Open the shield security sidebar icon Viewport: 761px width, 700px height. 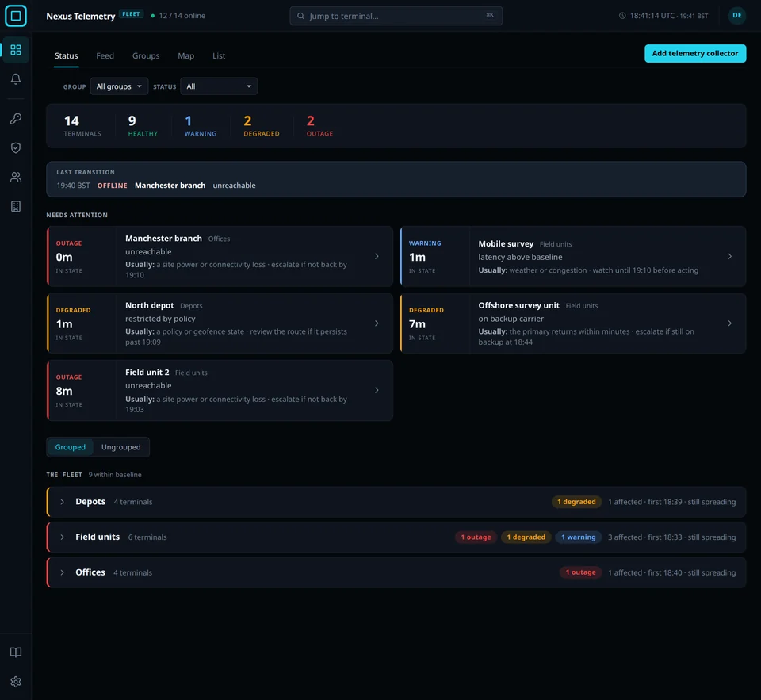[16, 147]
